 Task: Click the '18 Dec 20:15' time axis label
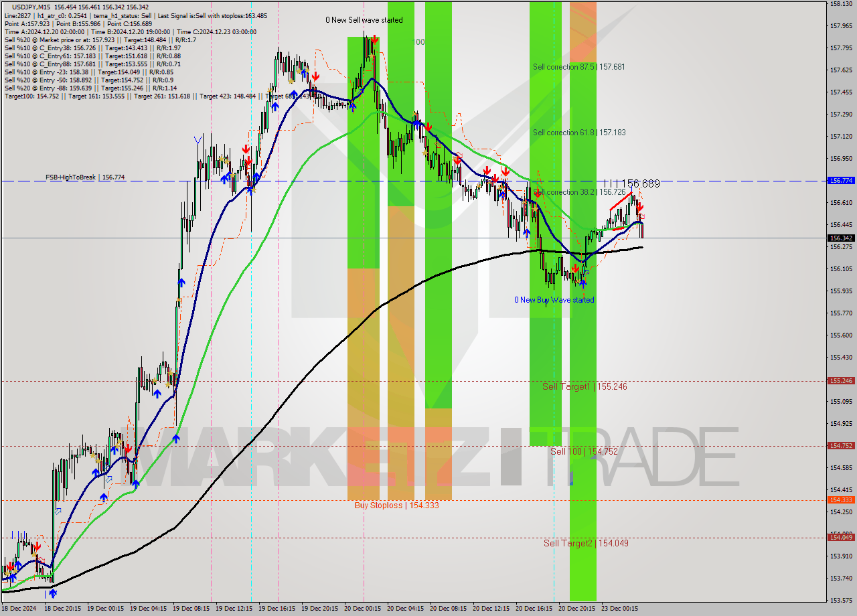(x=62, y=609)
